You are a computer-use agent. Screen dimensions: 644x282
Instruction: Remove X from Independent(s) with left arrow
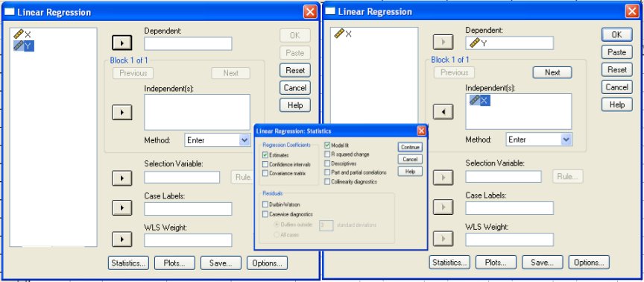443,111
